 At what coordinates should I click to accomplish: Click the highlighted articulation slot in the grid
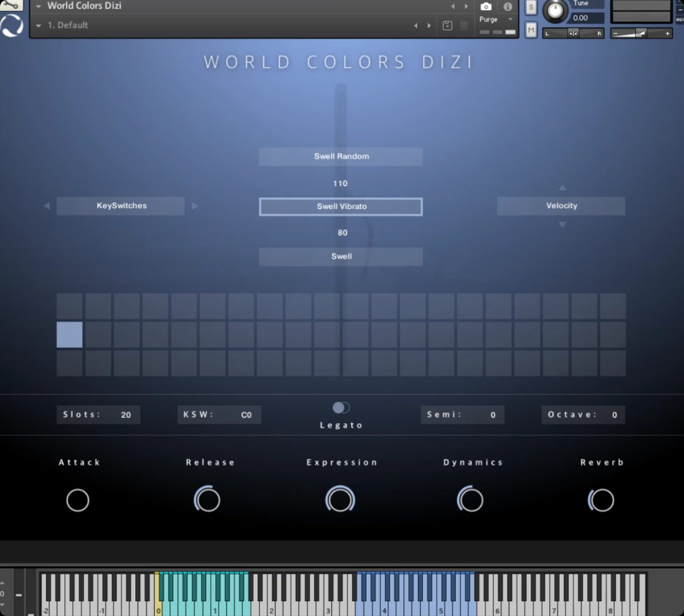[70, 334]
